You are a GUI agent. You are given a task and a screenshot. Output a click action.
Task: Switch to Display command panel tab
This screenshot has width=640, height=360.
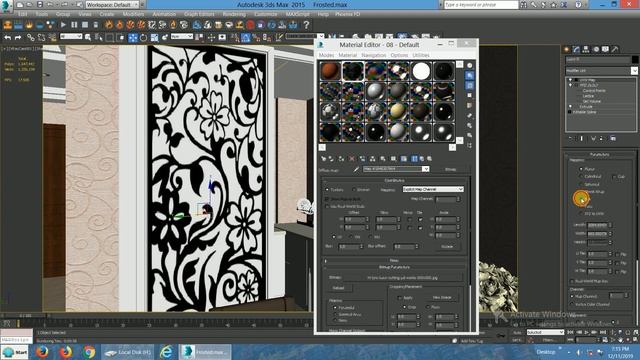coord(605,49)
